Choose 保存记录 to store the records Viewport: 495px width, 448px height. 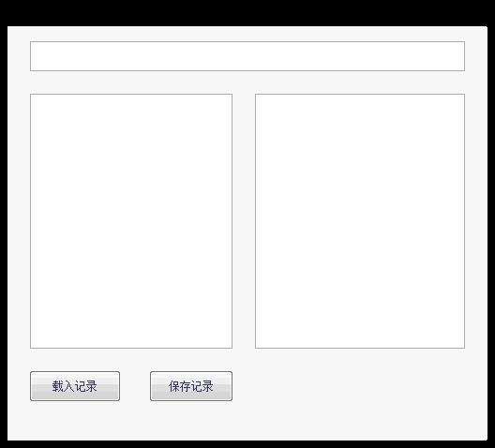point(191,386)
